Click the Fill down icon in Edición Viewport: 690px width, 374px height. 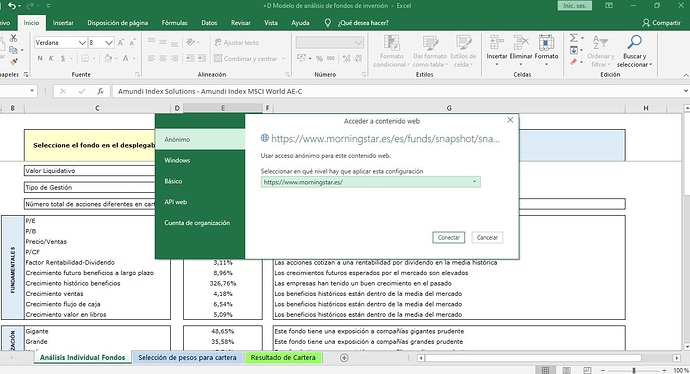click(x=574, y=50)
